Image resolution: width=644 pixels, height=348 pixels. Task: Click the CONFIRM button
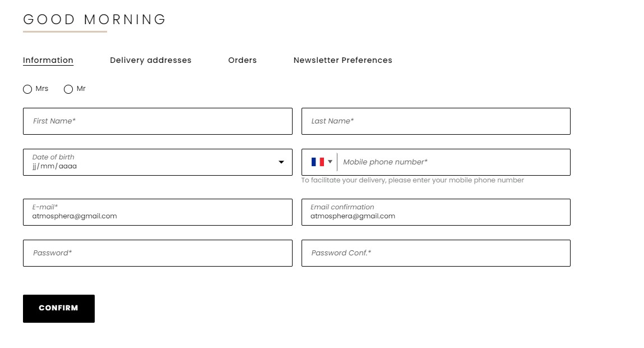pyautogui.click(x=59, y=309)
